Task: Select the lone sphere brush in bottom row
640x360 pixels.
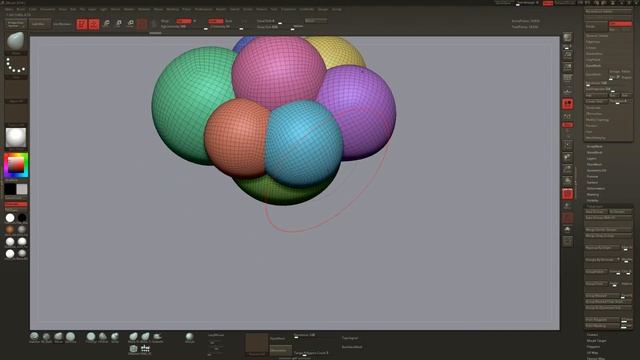Action: 189,337
